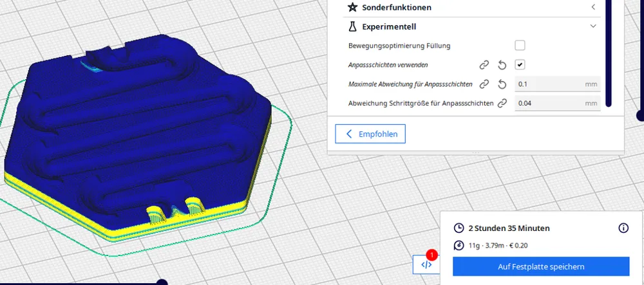The image size is (644, 285).
Task: Collapse the Experimentell section chevron
Action: (x=593, y=26)
